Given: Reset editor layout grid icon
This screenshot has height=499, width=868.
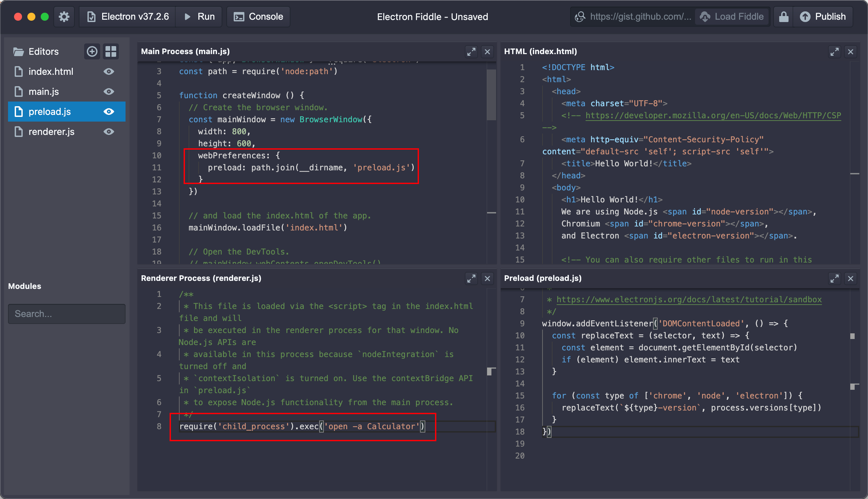Looking at the screenshot, I should point(111,51).
